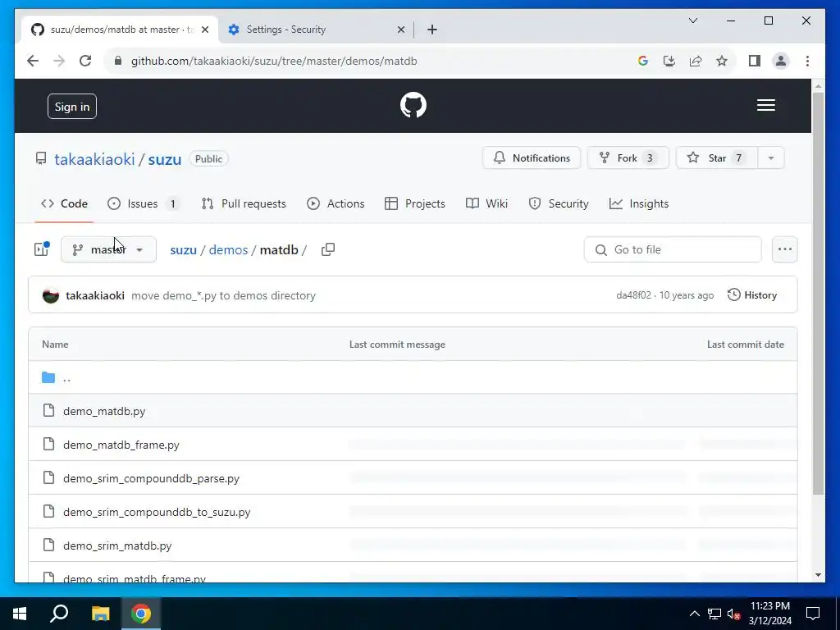Expand the dropdown arrow beside Star
The height and width of the screenshot is (630, 840).
(771, 157)
